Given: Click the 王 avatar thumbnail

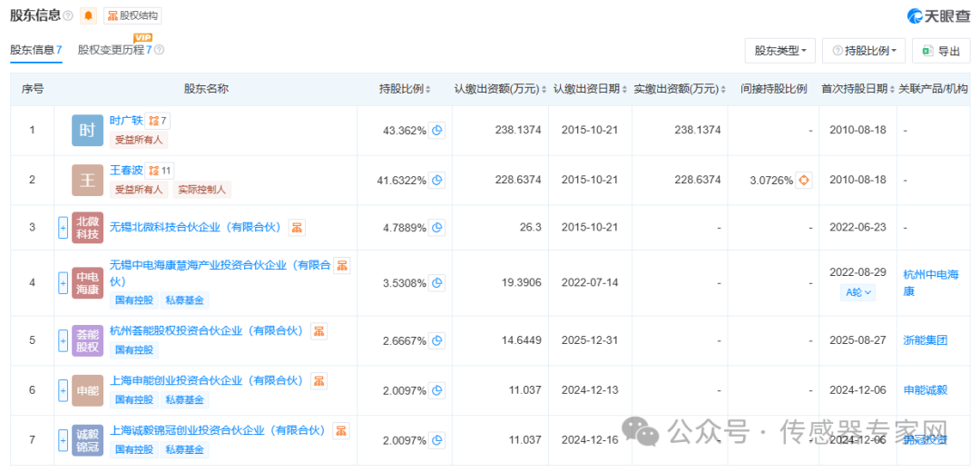Looking at the screenshot, I should pos(87,180).
